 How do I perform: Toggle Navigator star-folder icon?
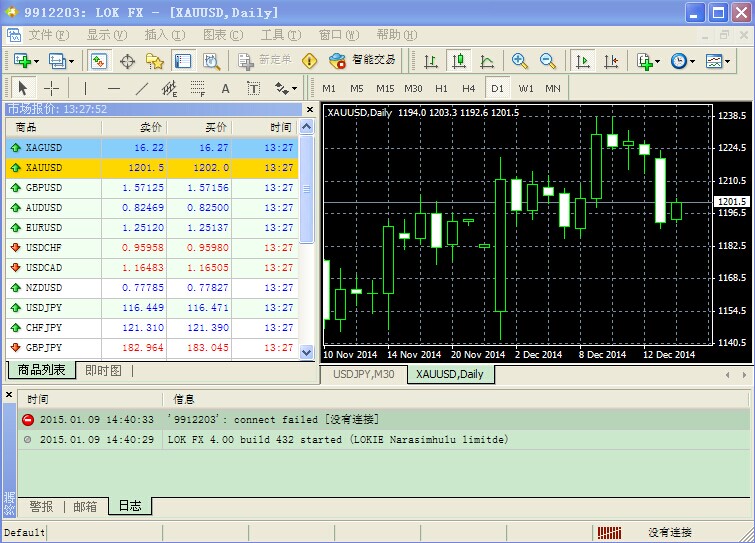coord(155,61)
